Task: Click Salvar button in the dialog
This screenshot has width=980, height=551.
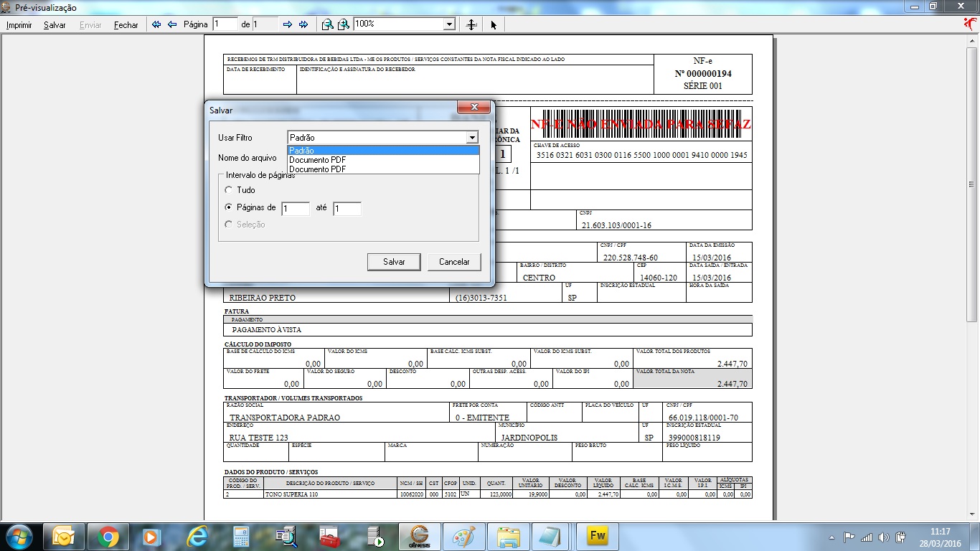Action: (x=394, y=262)
